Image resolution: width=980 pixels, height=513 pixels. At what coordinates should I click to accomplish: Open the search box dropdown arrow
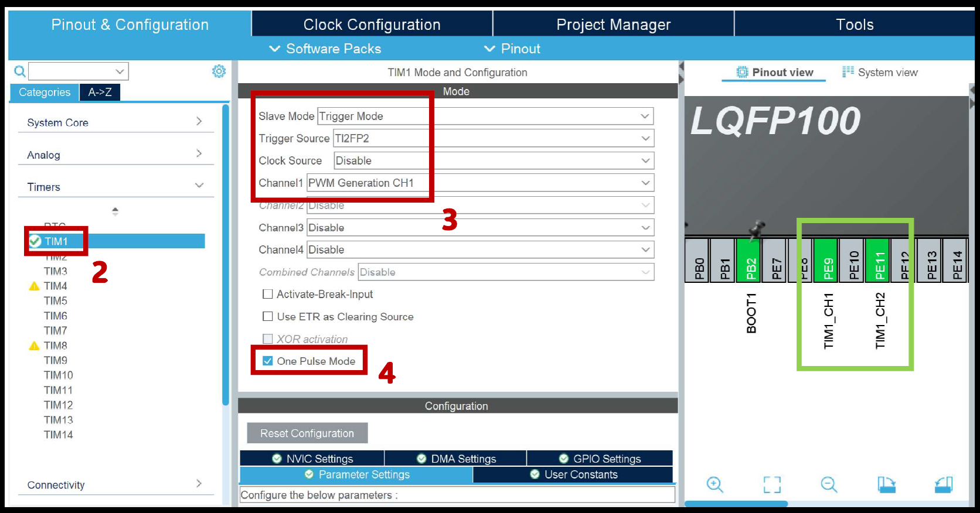(x=120, y=71)
